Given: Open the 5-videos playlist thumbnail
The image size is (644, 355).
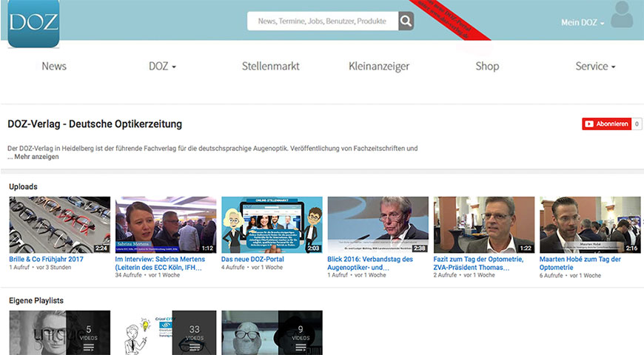Looking at the screenshot, I should (59, 332).
